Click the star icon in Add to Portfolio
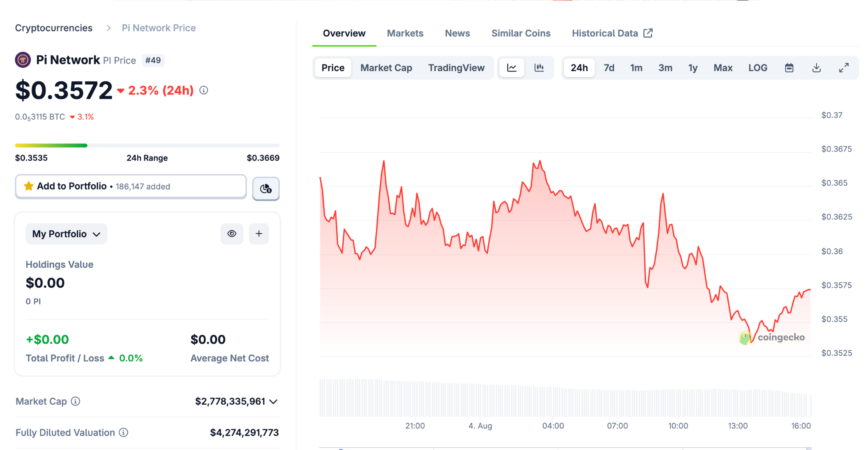 point(29,186)
